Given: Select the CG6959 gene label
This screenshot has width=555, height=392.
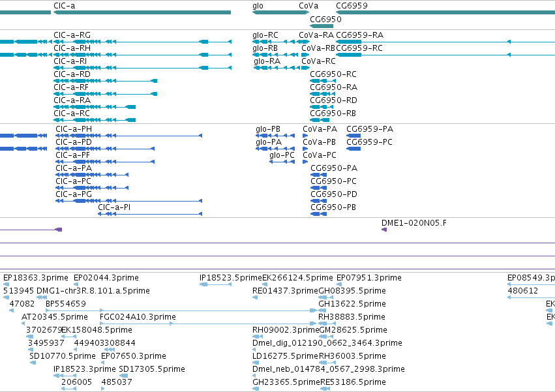Looking at the screenshot, I should pos(352,6).
